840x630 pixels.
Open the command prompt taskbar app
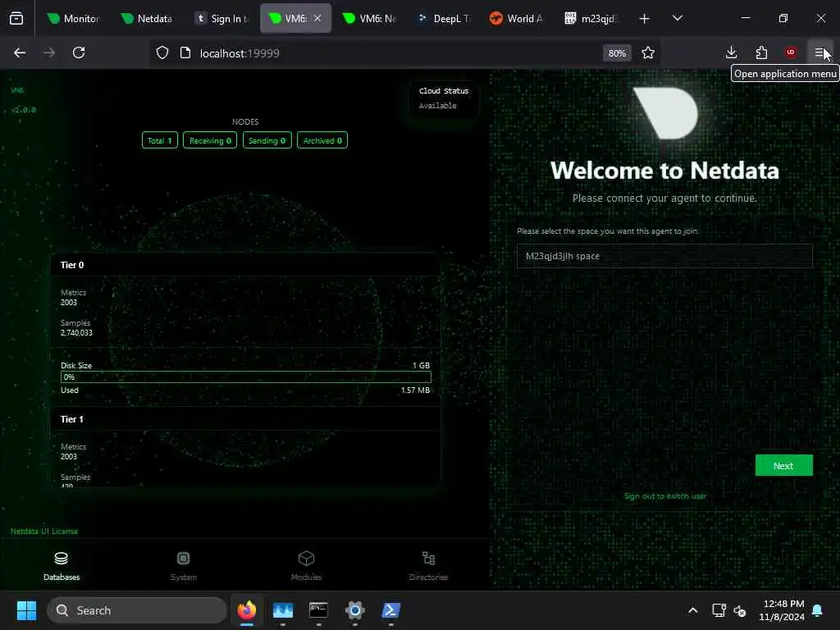[x=318, y=610]
